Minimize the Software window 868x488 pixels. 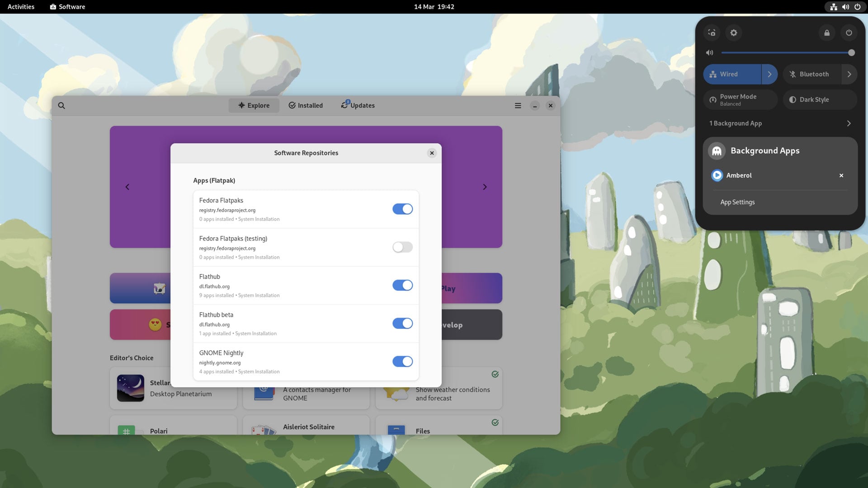coord(535,105)
